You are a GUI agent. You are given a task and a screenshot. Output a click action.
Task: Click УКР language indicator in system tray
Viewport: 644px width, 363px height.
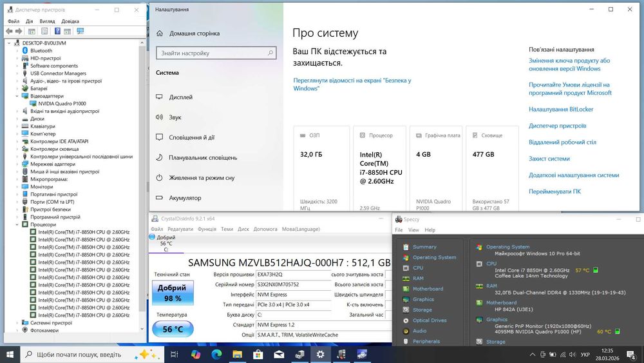pos(585,355)
